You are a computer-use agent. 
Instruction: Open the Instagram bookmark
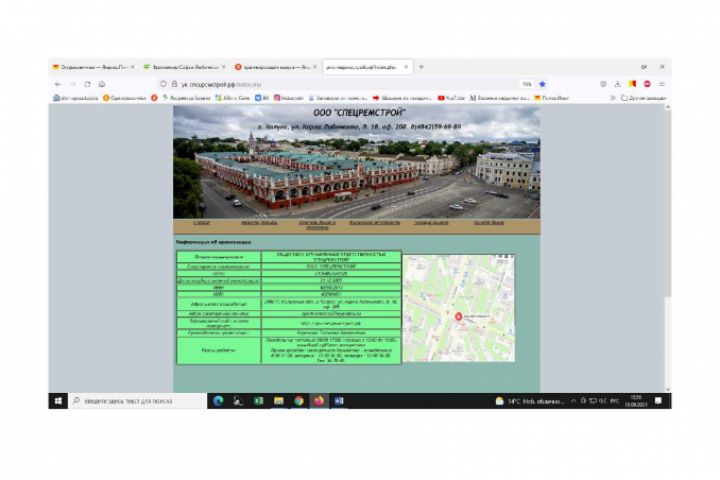pyautogui.click(x=288, y=98)
